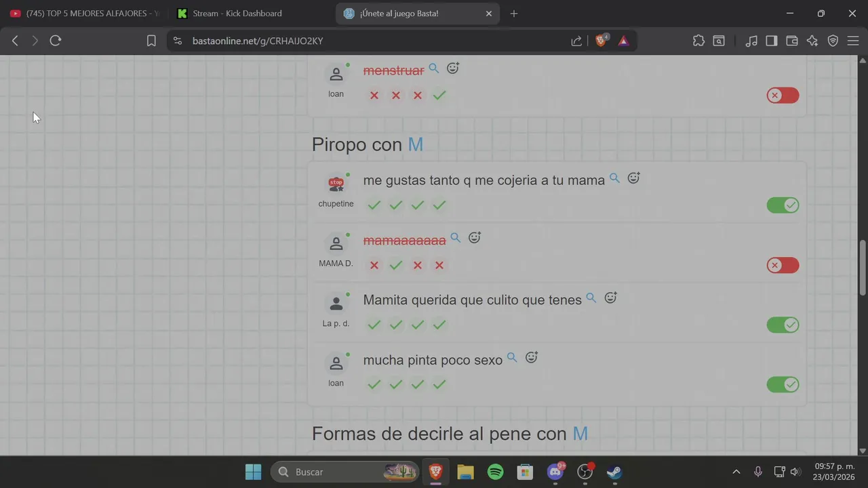Viewport: 868px width, 488px height.
Task: Close the "¡Únete al juego Basta!" tab
Action: click(489, 14)
